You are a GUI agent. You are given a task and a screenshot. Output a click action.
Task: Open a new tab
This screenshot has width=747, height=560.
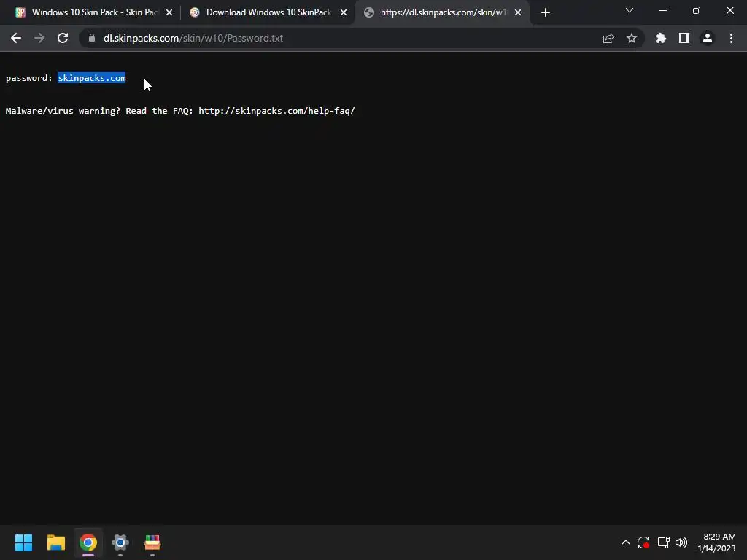[546, 12]
